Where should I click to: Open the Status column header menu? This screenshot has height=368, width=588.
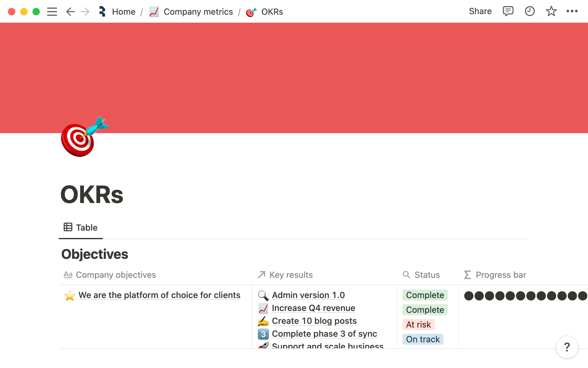click(x=427, y=275)
